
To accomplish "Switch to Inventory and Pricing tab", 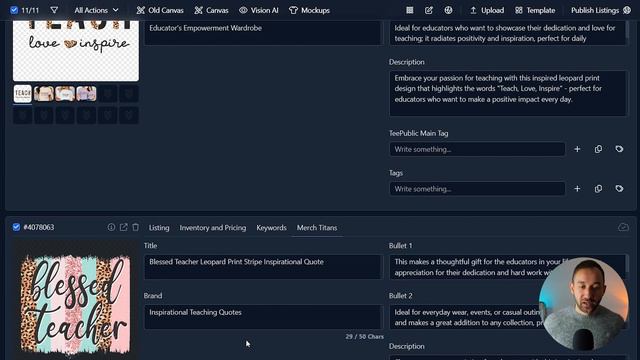I will coord(213,228).
